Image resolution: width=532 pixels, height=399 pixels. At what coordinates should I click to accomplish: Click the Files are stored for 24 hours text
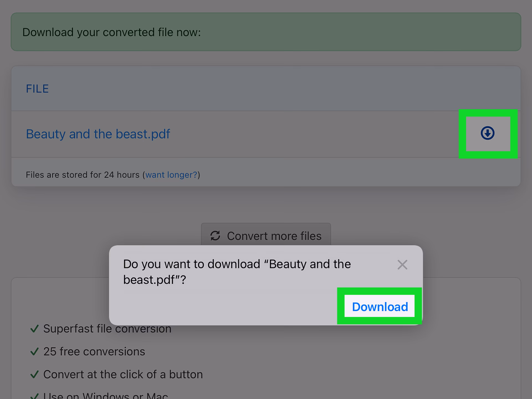(83, 175)
